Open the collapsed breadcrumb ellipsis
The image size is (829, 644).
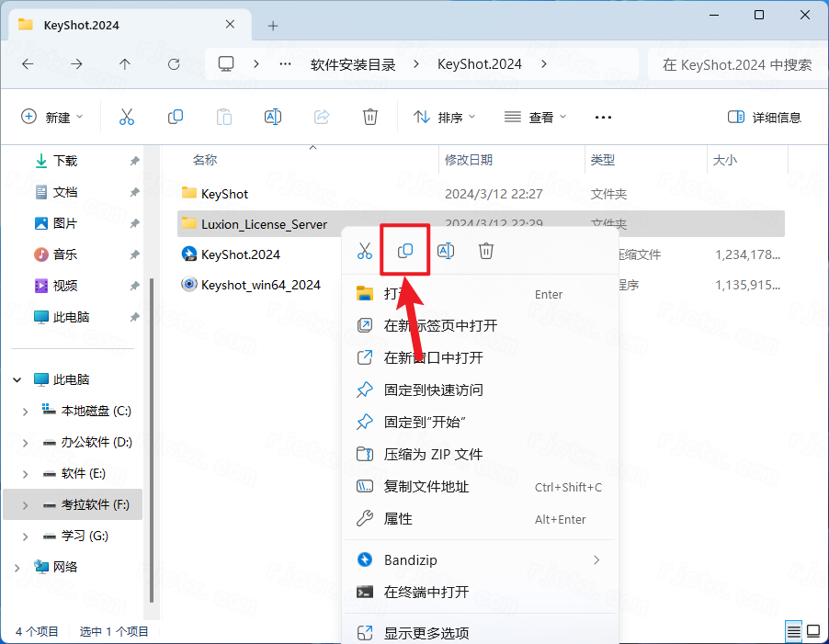[285, 64]
